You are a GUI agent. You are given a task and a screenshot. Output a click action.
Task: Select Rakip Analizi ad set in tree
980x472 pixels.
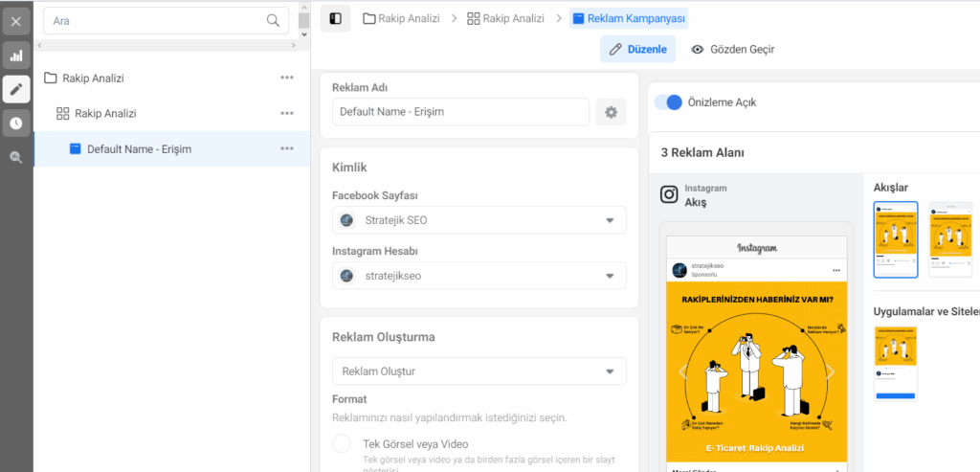pyautogui.click(x=105, y=113)
